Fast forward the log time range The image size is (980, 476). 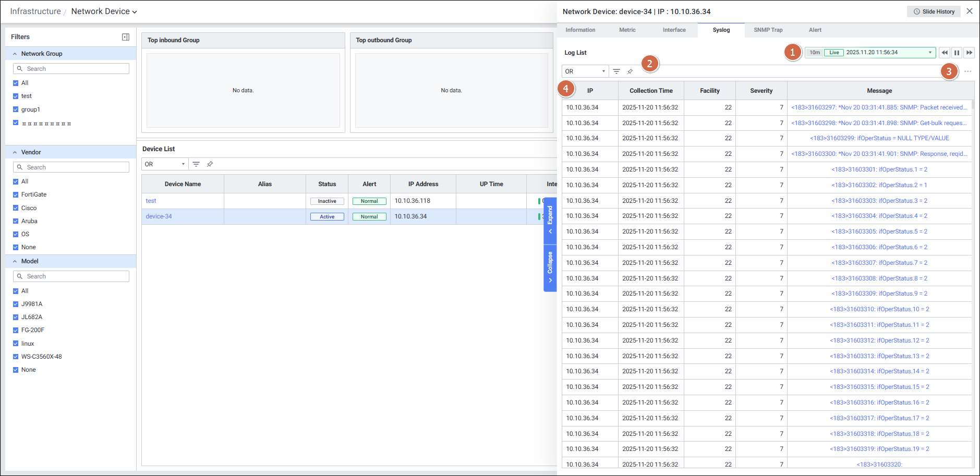(969, 53)
